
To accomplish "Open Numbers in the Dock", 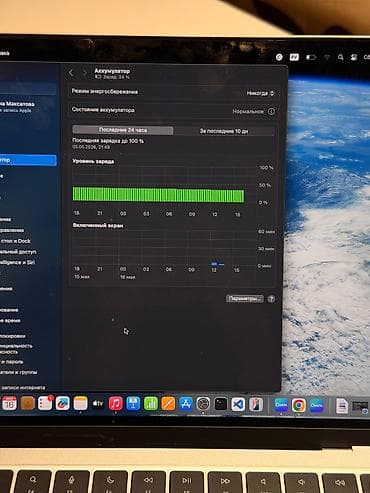I will [x=151, y=404].
